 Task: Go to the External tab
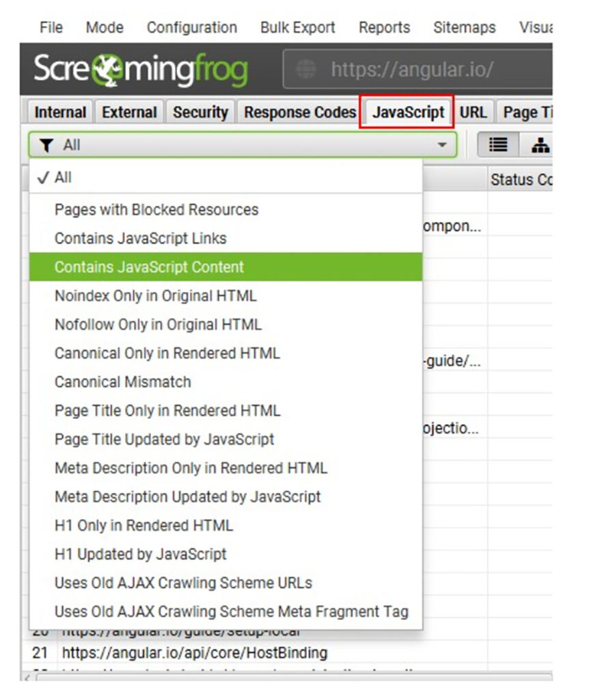click(x=129, y=113)
